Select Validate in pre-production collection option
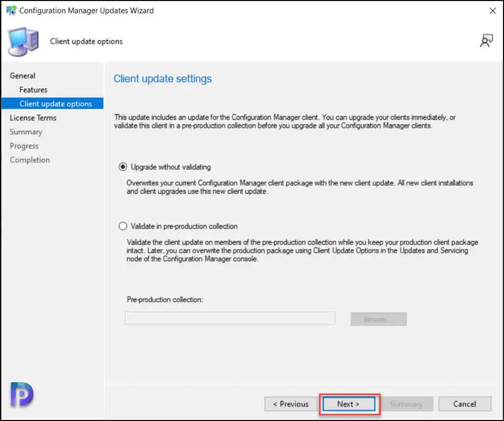This screenshot has width=504, height=421. coord(123,226)
